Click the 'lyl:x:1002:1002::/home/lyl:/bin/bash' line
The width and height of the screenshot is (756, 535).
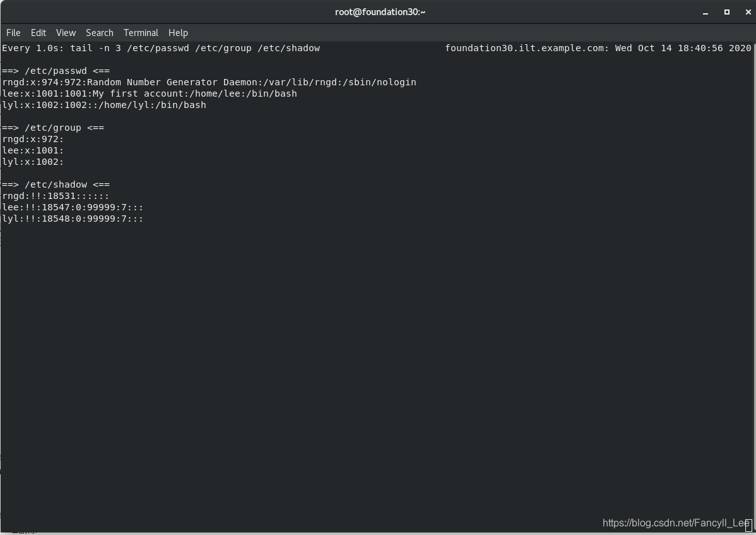(x=104, y=105)
